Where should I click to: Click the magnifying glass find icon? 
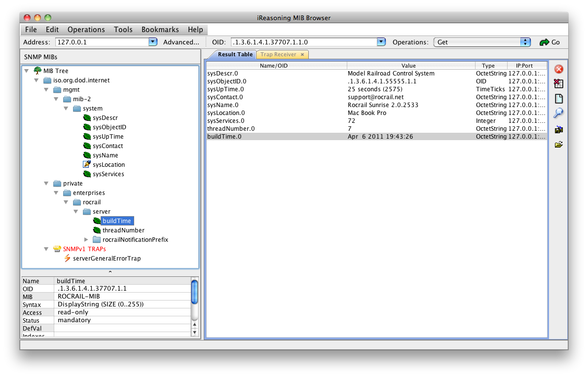559,113
